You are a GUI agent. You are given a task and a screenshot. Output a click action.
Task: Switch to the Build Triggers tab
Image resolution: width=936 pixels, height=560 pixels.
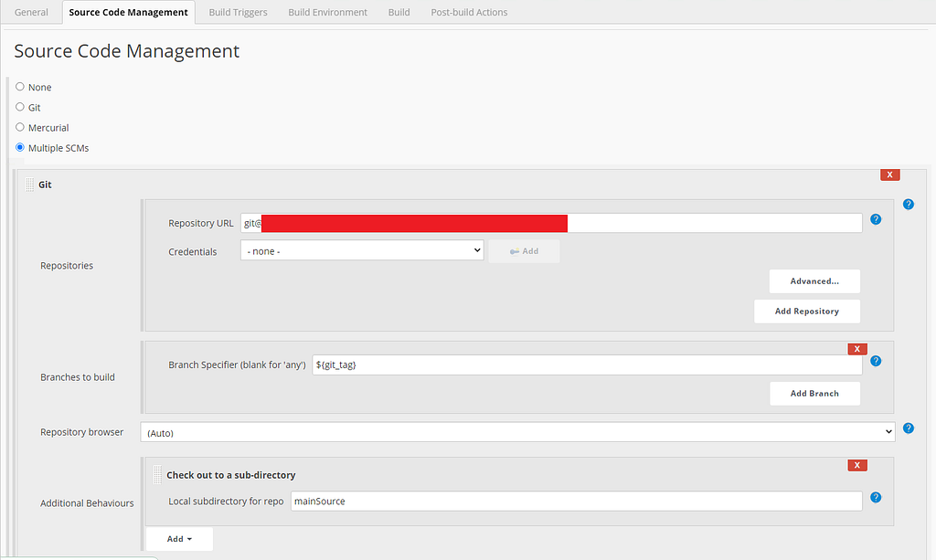pos(239,12)
